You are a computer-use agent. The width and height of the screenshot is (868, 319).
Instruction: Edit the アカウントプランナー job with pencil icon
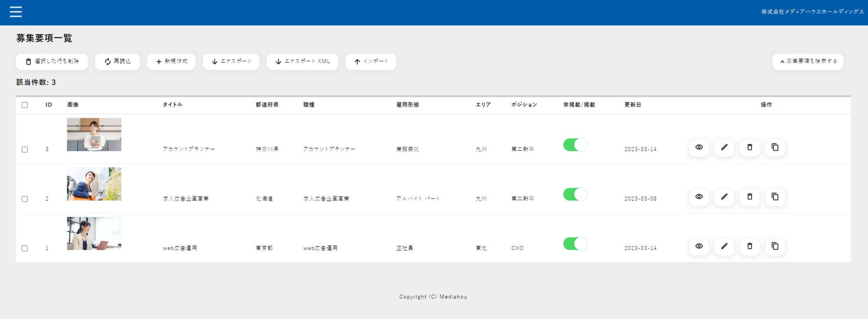pyautogui.click(x=724, y=147)
